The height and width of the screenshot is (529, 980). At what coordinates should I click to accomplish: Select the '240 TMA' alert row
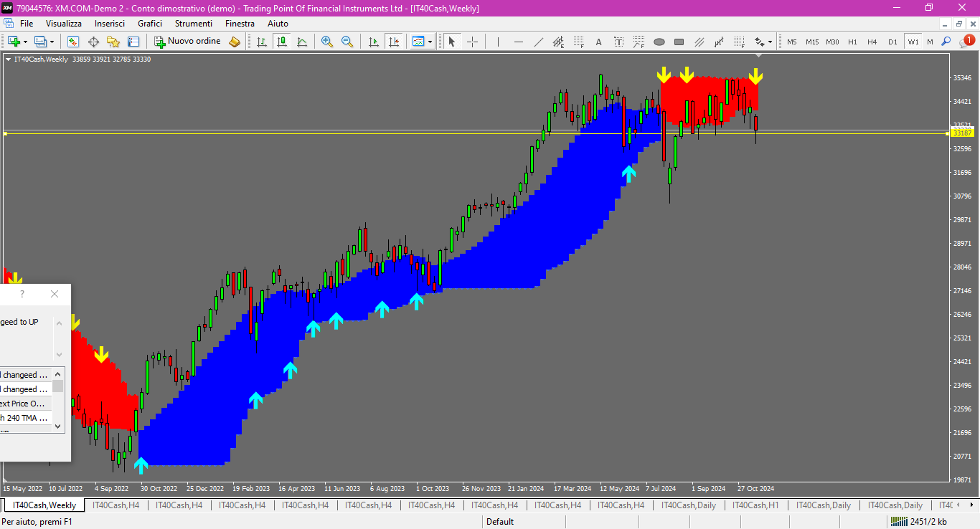(26, 418)
